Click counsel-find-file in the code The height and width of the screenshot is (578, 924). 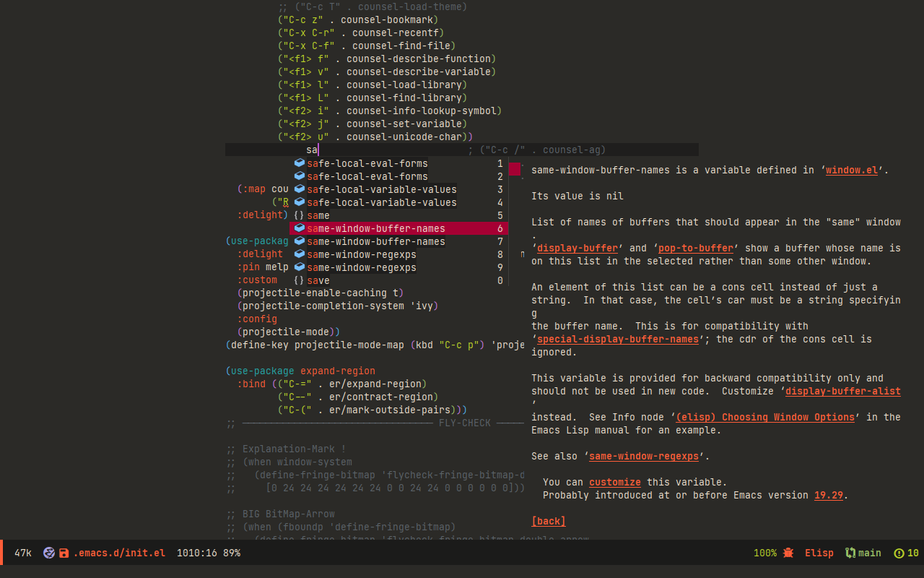401,46
